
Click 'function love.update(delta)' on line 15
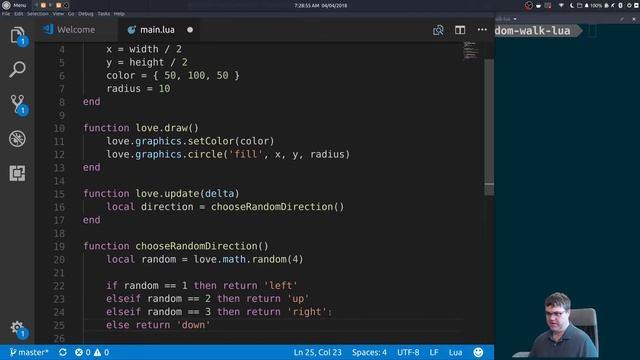[161, 193]
